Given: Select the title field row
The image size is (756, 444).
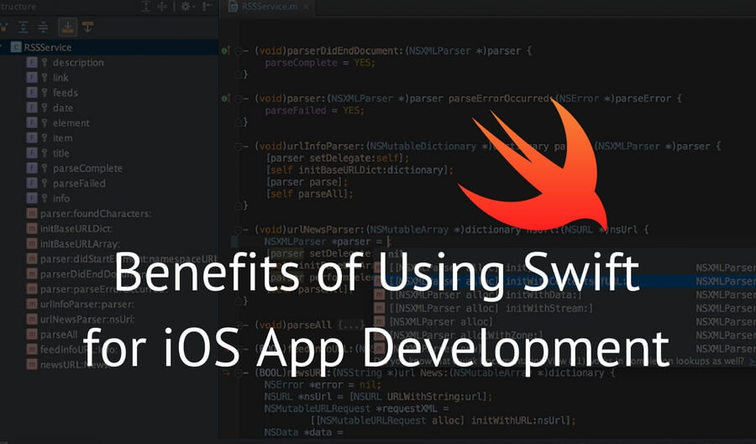Looking at the screenshot, I should (x=109, y=153).
